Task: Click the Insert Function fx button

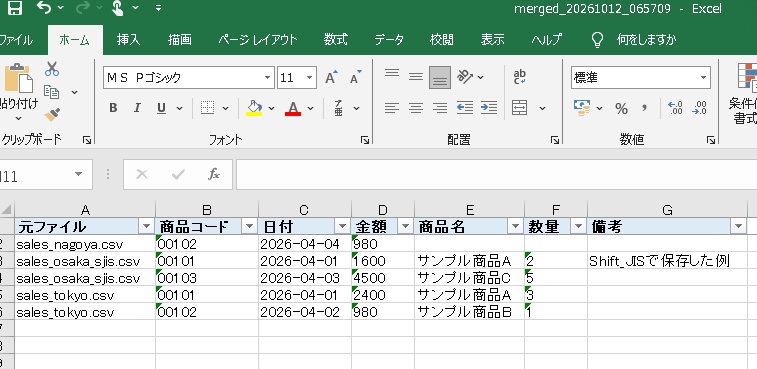Action: pyautogui.click(x=214, y=174)
